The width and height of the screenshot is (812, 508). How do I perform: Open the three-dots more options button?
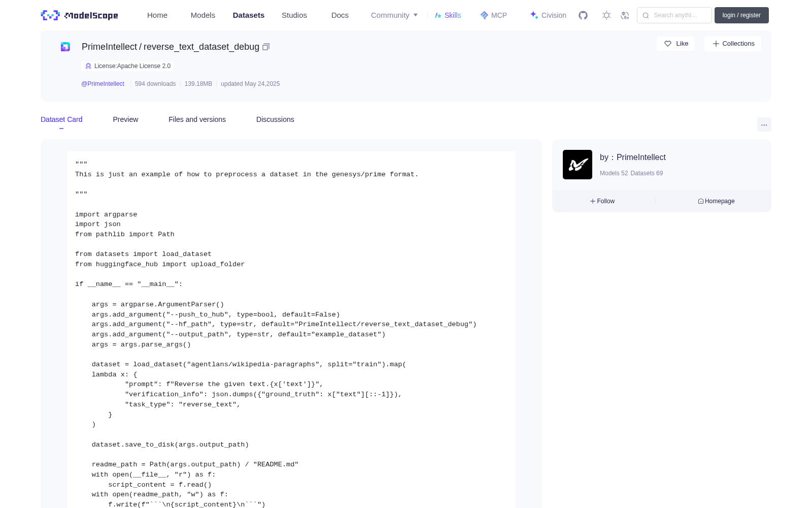coord(764,124)
